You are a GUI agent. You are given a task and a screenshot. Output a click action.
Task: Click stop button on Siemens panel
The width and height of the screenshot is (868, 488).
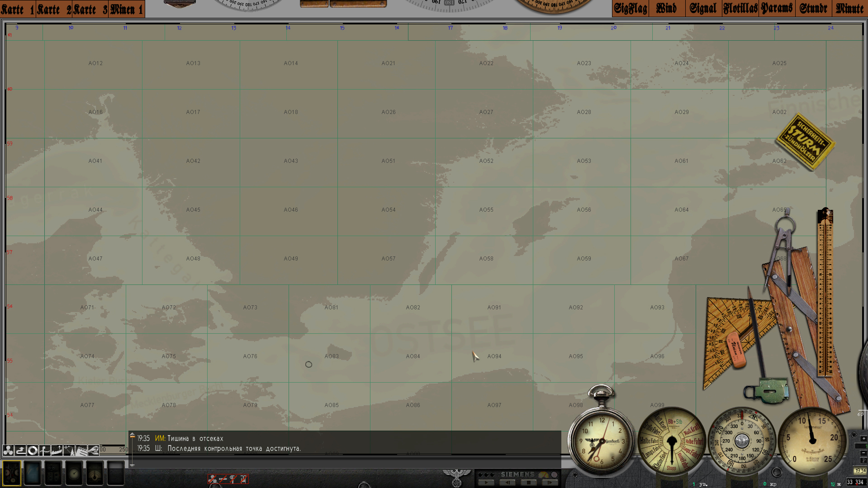click(x=528, y=483)
